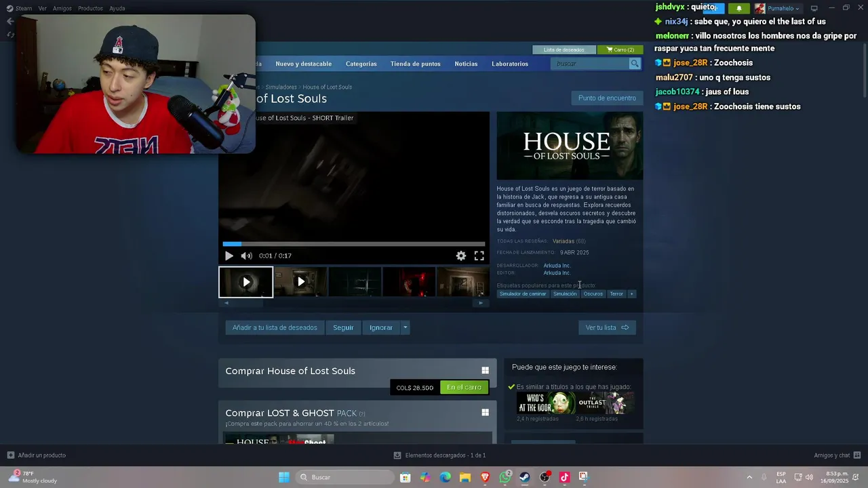Image resolution: width=868 pixels, height=488 pixels.
Task: Select the Oscuros tag
Action: [593, 294]
